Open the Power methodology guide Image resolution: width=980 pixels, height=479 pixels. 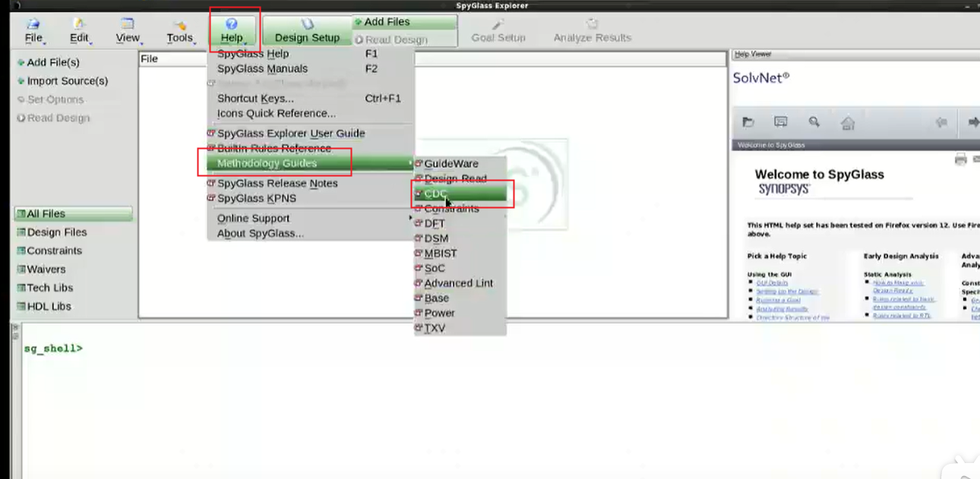pos(460,313)
